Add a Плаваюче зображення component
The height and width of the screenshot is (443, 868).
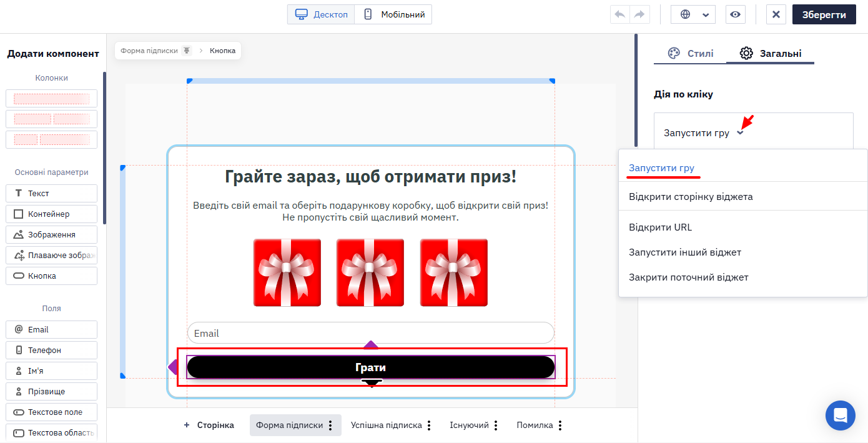(51, 255)
